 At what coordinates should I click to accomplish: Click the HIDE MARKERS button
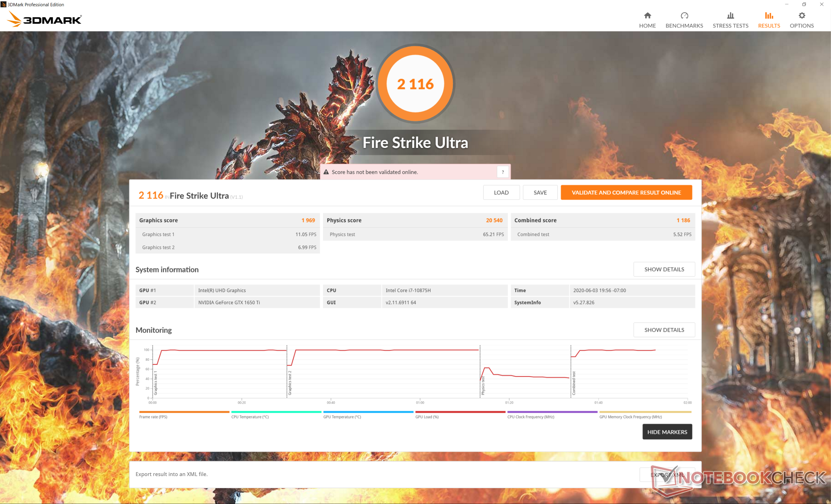[x=667, y=432]
